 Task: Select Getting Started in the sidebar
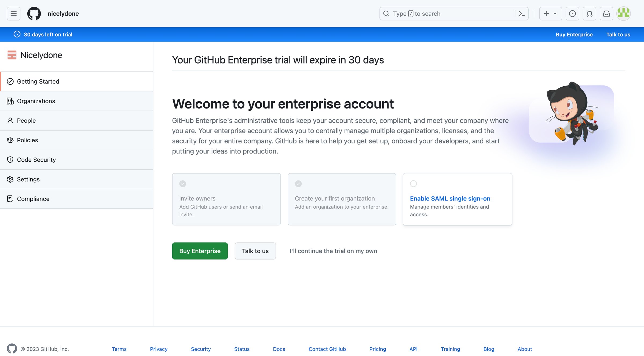click(x=77, y=81)
